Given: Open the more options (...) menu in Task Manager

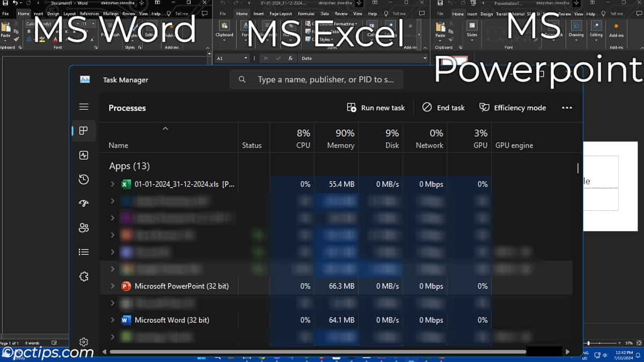Looking at the screenshot, I should pos(567,107).
